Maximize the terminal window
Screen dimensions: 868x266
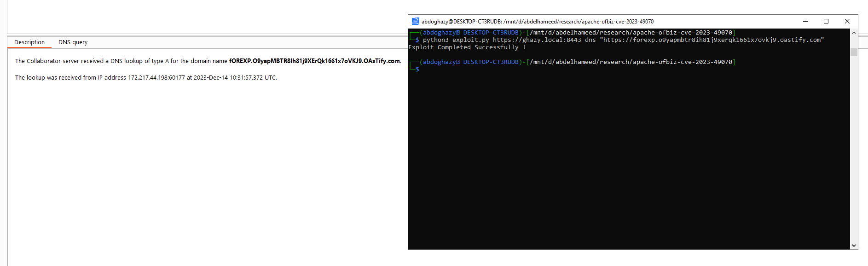[x=826, y=21]
